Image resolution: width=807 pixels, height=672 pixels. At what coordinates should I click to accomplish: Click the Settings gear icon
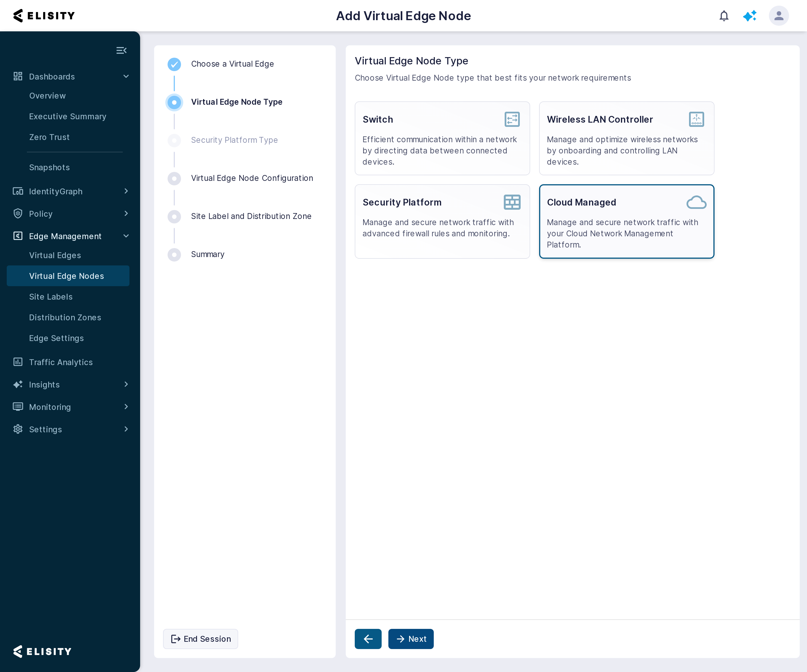click(18, 429)
